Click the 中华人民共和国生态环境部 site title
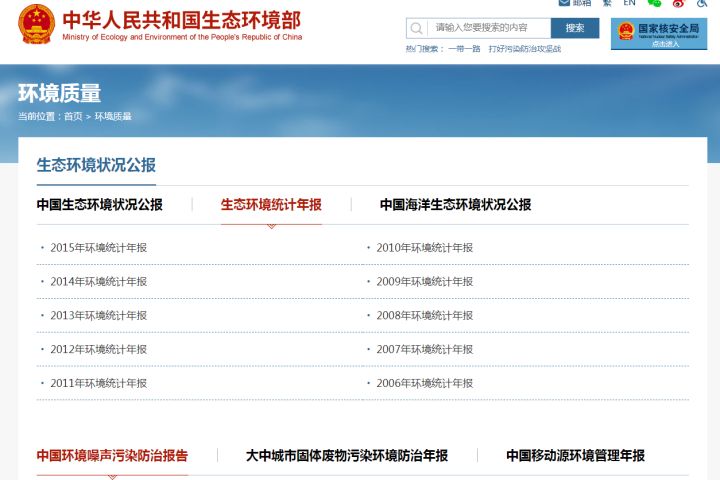 point(182,20)
